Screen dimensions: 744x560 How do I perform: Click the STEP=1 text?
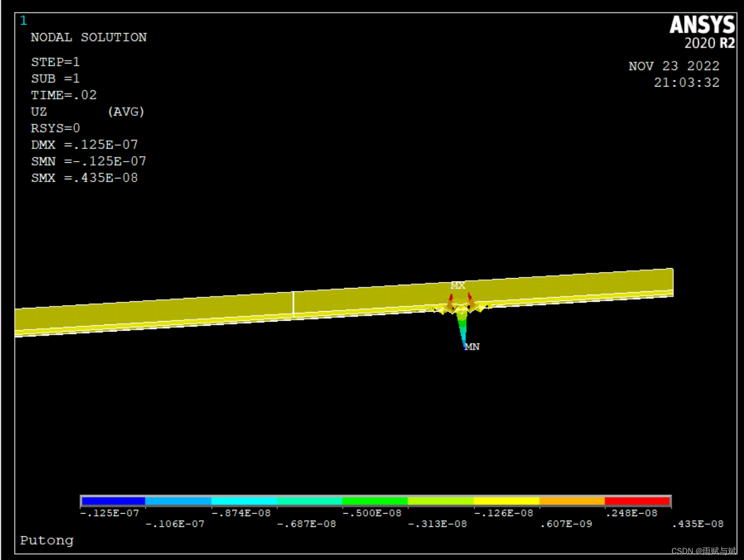pyautogui.click(x=55, y=62)
